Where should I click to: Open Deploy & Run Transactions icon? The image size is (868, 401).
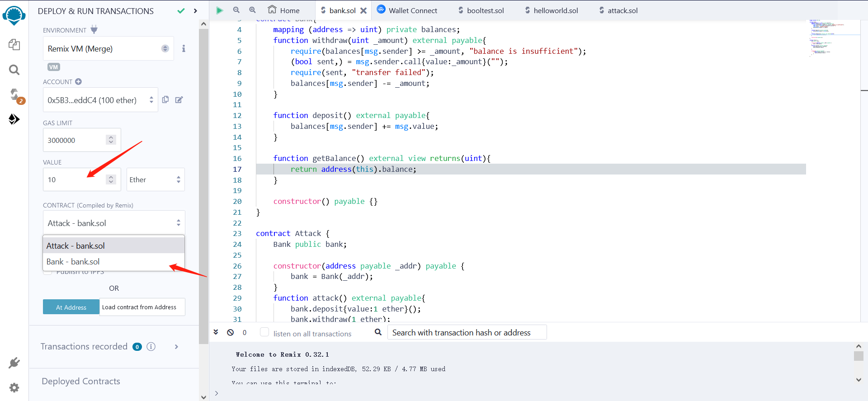14,119
